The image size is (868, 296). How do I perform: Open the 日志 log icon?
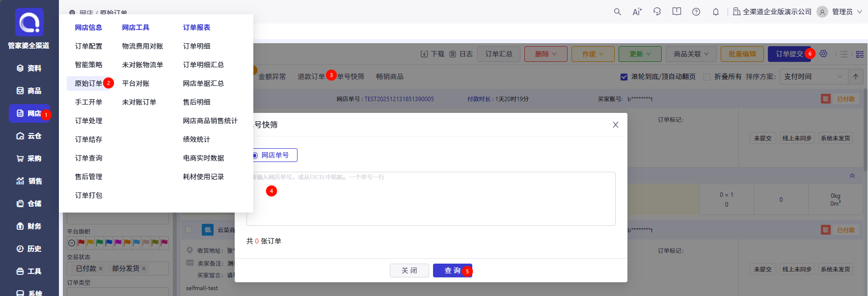[x=453, y=54]
